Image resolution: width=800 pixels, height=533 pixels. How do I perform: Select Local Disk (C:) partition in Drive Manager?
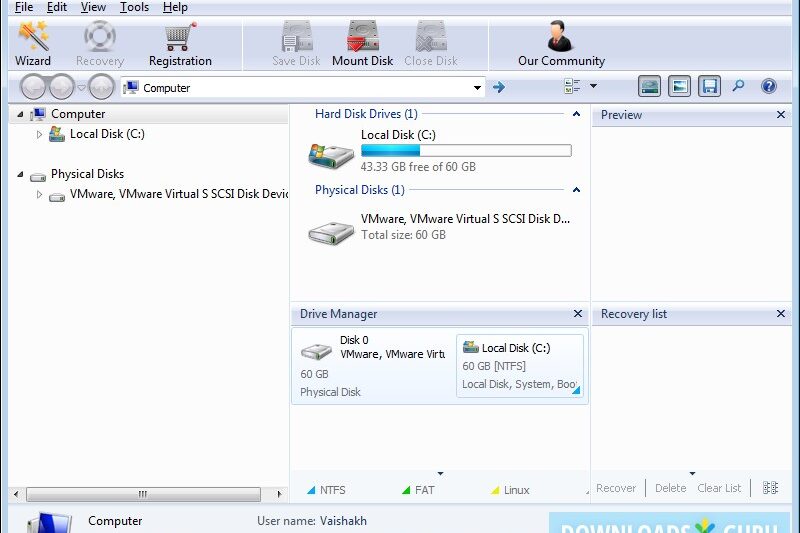(x=520, y=366)
